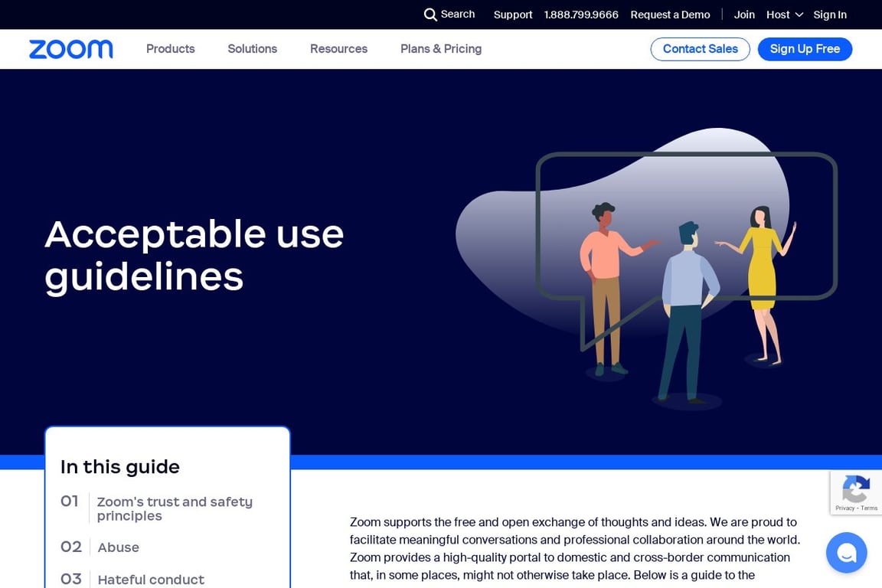Open the Solutions menu

click(x=253, y=49)
